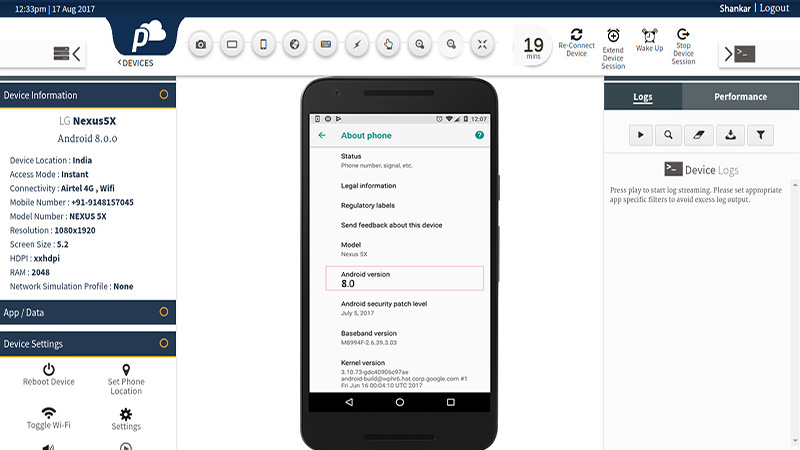Click the Nexus5X device name
This screenshot has width=800, height=450.
[94, 121]
